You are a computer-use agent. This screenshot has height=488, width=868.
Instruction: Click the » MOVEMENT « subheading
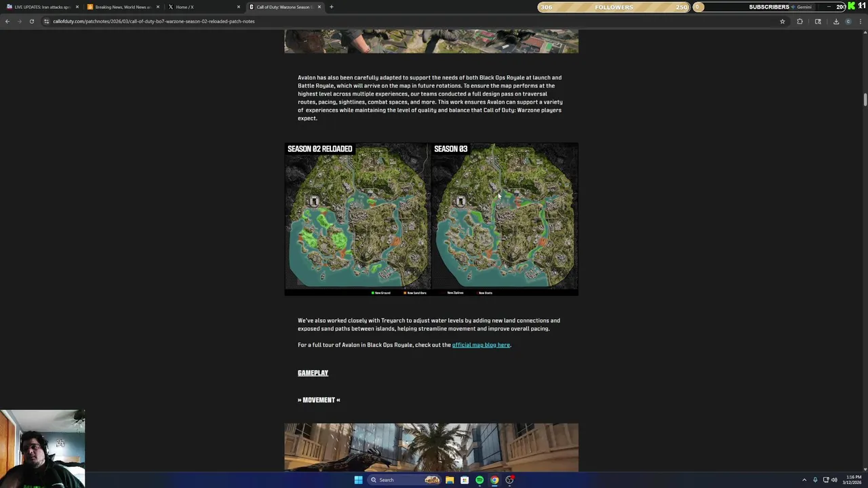coord(319,400)
